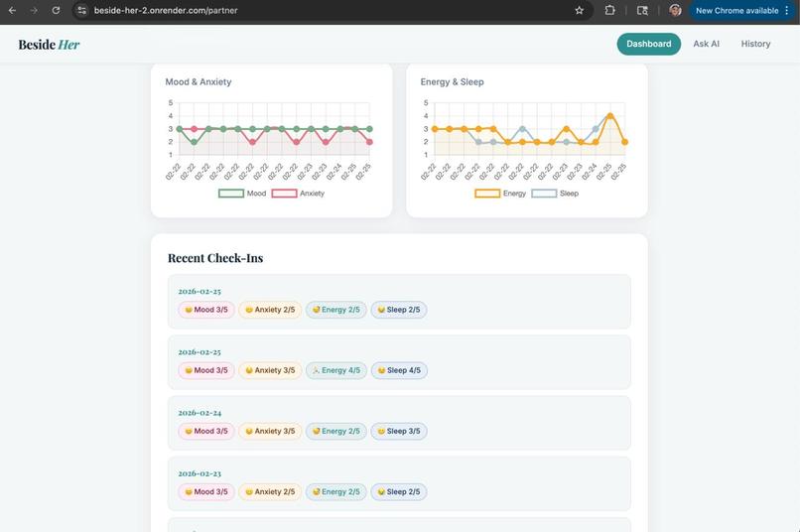This screenshot has width=800, height=532.
Task: Open Chrome three-dot menu
Action: point(787,10)
